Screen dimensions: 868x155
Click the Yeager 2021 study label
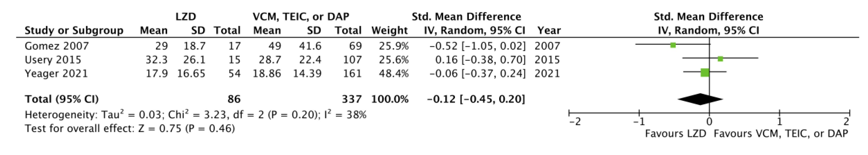[56, 73]
